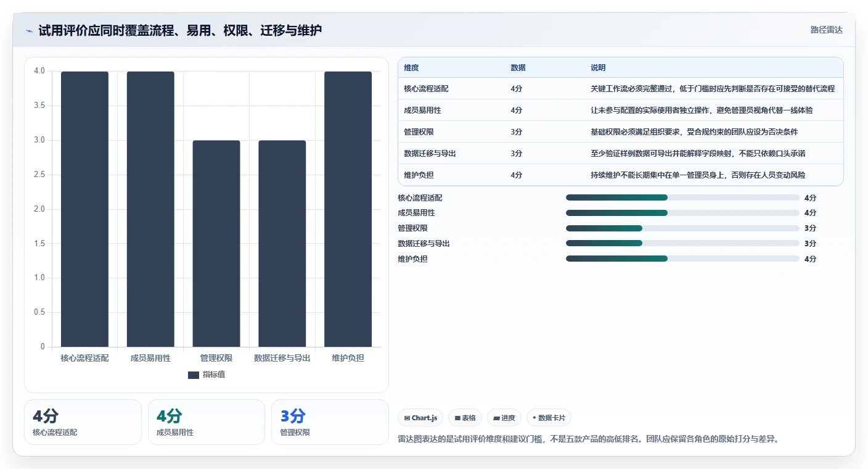Image resolution: width=868 pixels, height=469 pixels.
Task: Click the 维度 column header
Action: 411,68
